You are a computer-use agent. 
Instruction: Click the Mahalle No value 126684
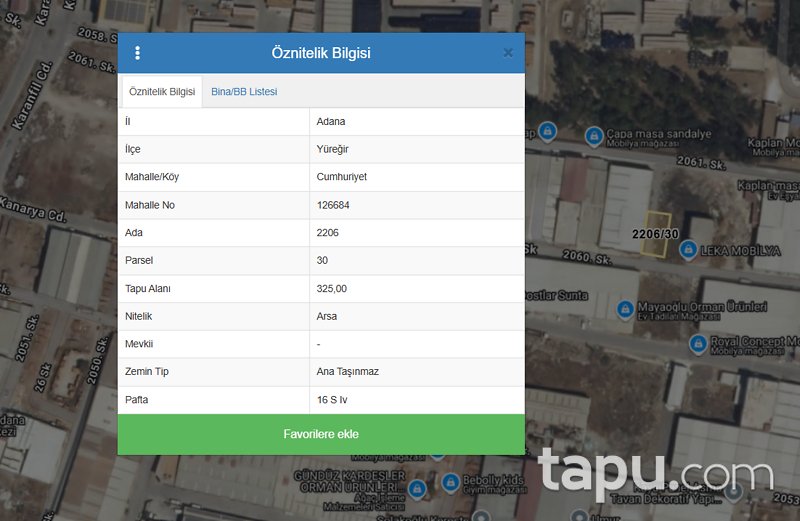point(333,205)
